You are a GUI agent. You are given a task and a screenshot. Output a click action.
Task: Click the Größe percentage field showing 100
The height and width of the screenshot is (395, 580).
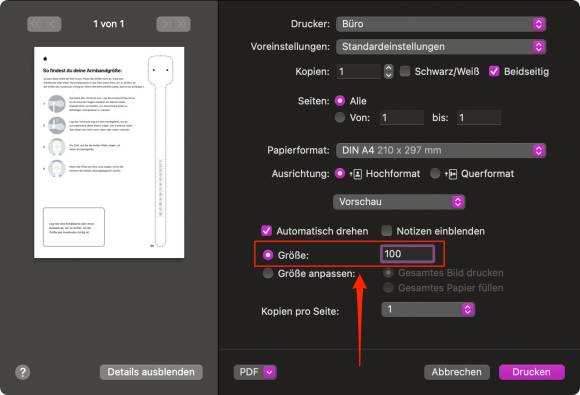[407, 254]
